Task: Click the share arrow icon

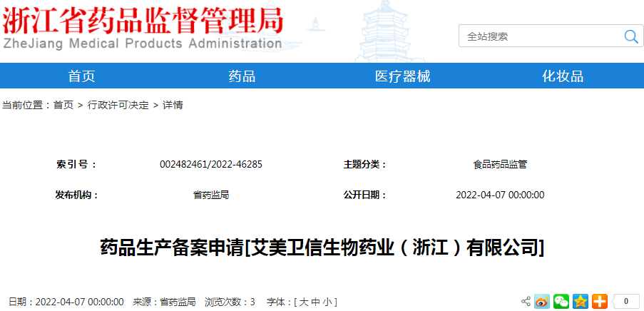Action: click(526, 302)
